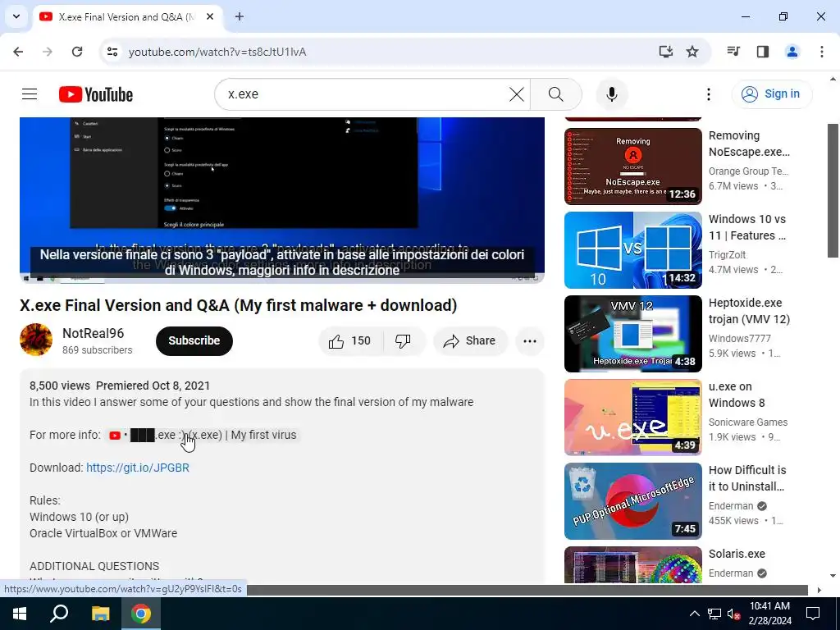Select 'Sonicware Games' channel text

(748, 422)
